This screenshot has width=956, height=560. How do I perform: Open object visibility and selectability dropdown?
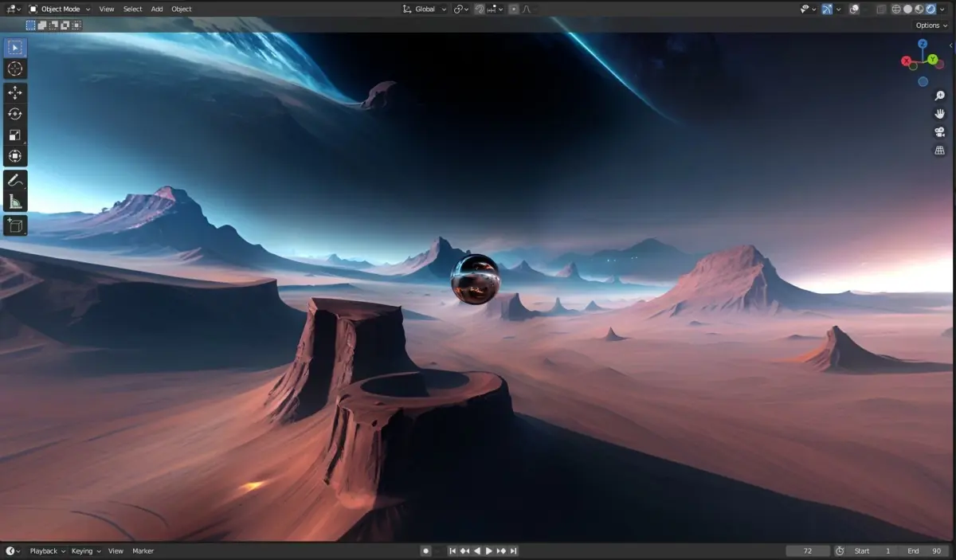808,9
